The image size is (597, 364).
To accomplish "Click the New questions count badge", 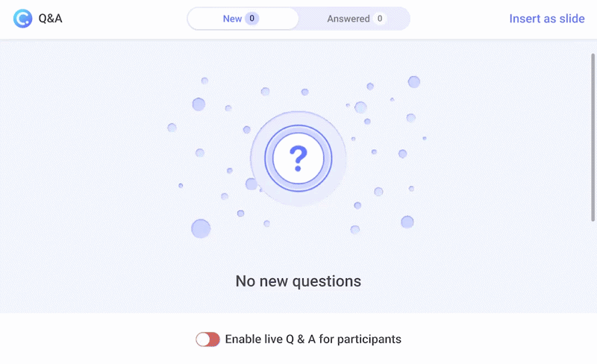I will pos(252,19).
